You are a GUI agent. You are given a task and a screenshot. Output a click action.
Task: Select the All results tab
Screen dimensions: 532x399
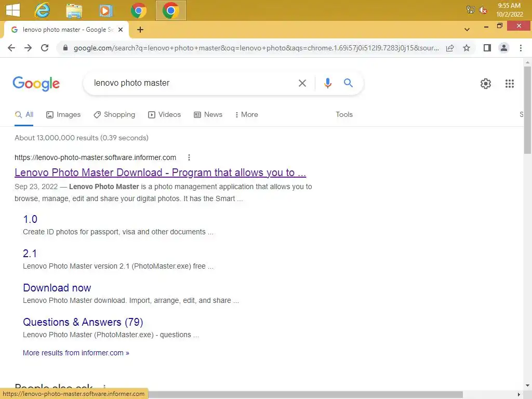(x=24, y=115)
